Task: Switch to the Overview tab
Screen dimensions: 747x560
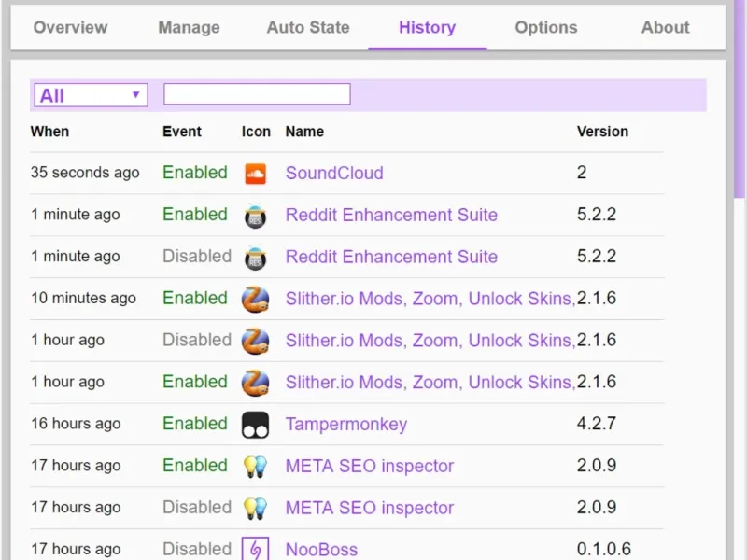Action: (x=70, y=27)
